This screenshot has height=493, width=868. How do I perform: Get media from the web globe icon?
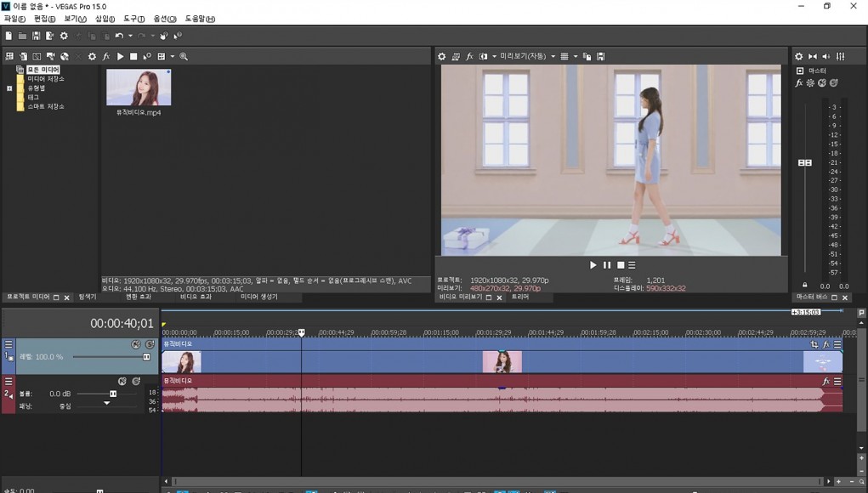point(65,56)
